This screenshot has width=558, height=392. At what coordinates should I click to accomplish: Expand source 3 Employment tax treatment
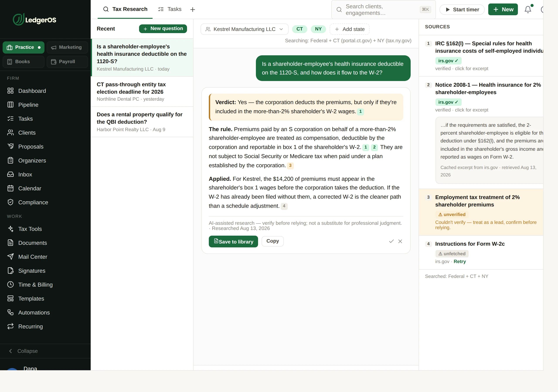tap(481, 212)
